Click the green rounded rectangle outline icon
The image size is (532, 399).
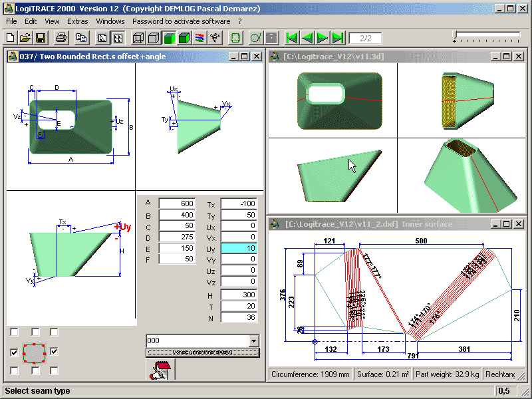click(235, 38)
